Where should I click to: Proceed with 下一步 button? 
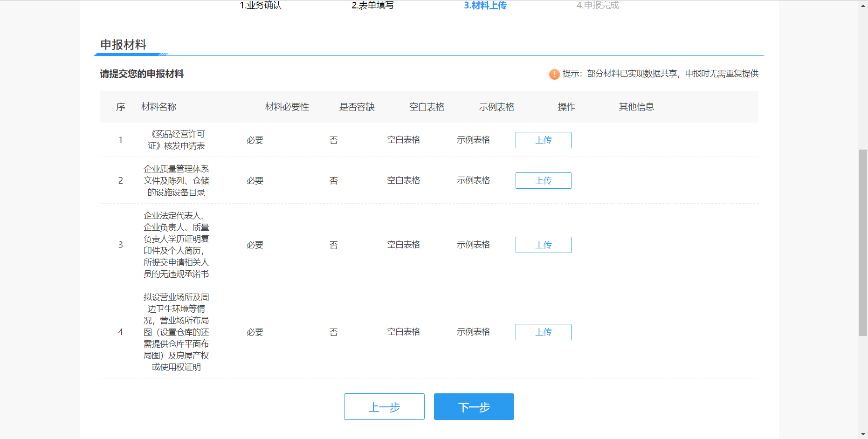point(474,407)
